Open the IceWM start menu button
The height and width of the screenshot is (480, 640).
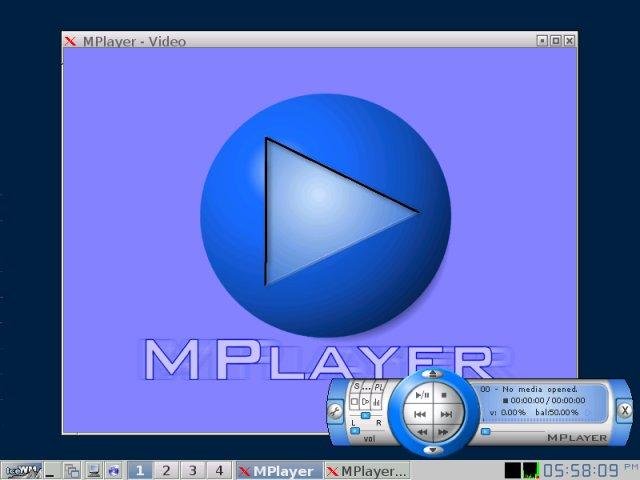pos(21,471)
